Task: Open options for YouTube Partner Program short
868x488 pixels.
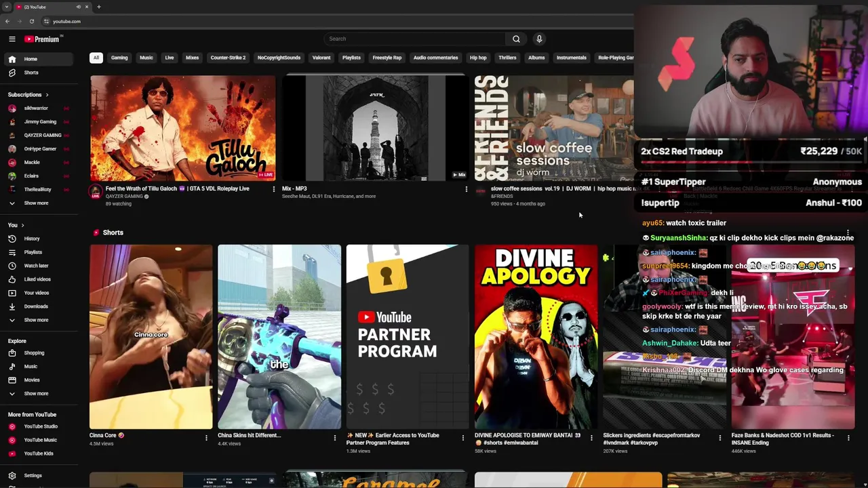Action: coord(463,438)
